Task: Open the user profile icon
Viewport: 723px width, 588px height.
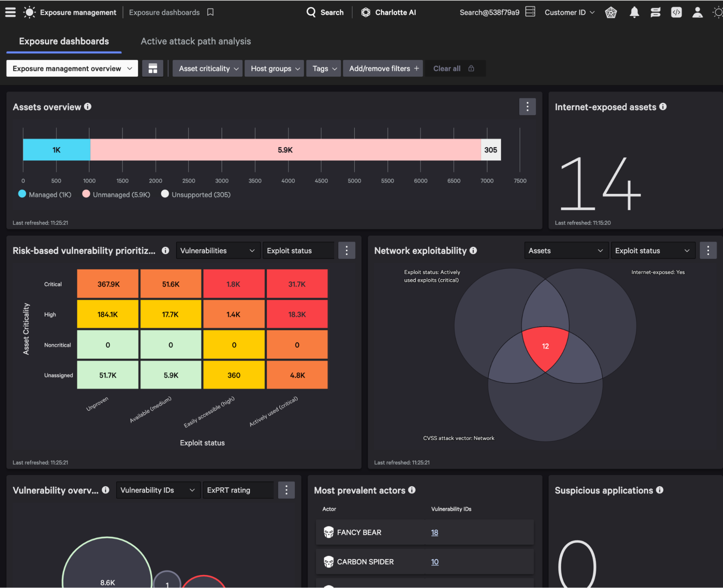Action: pyautogui.click(x=697, y=12)
